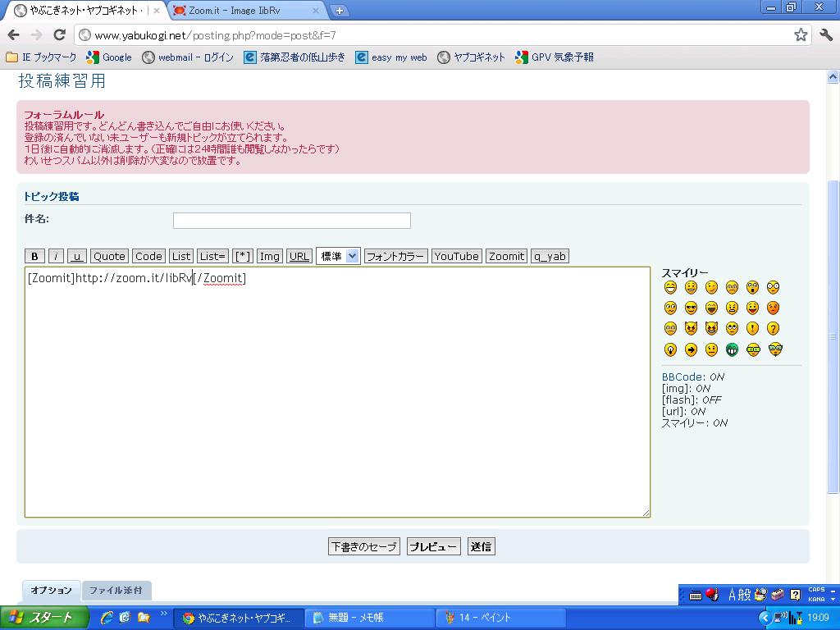This screenshot has width=840, height=630.
Task: Insert the exclamation mark smiley
Action: coord(752,329)
